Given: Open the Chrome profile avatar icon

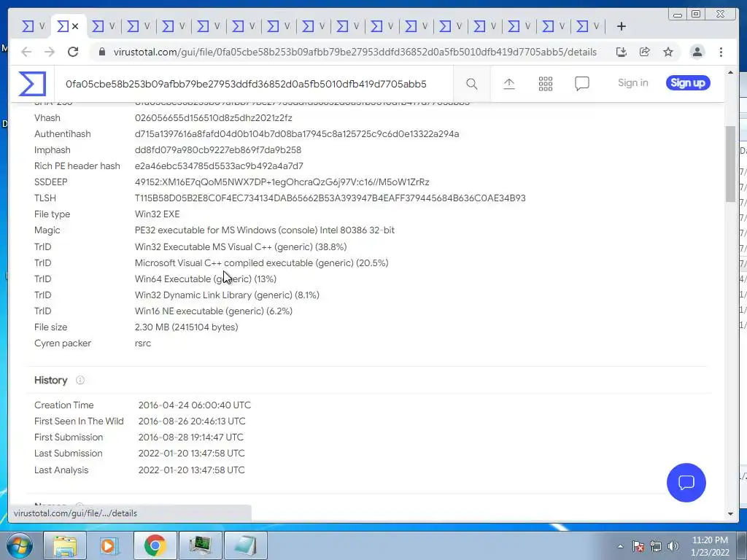Looking at the screenshot, I should [x=697, y=52].
